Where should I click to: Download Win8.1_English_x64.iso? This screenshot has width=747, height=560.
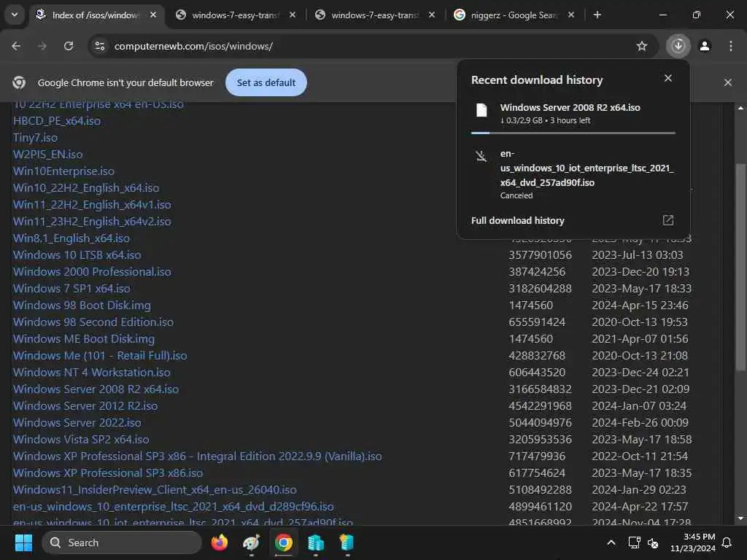pyautogui.click(x=71, y=238)
